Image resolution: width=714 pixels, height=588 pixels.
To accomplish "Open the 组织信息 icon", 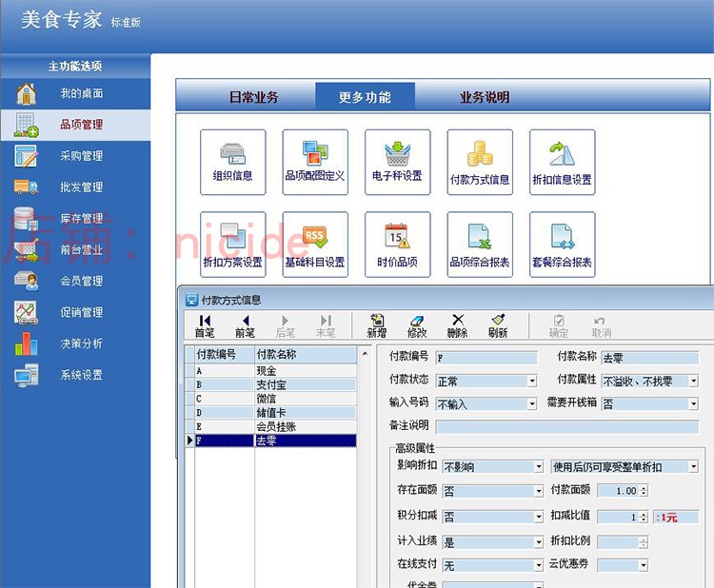I will click(232, 162).
